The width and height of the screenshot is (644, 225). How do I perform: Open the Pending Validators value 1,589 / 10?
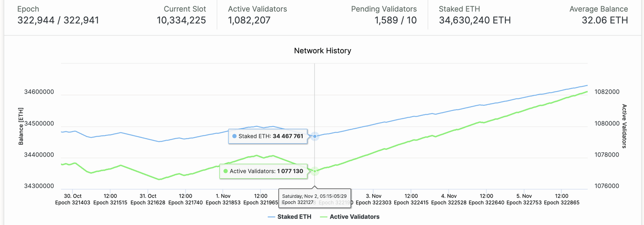pos(396,20)
